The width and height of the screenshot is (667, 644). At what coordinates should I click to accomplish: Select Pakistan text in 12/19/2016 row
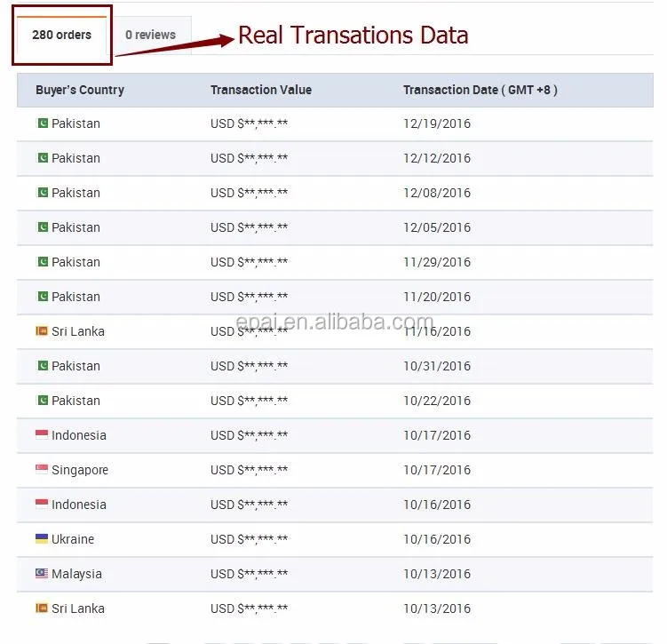pyautogui.click(x=75, y=123)
